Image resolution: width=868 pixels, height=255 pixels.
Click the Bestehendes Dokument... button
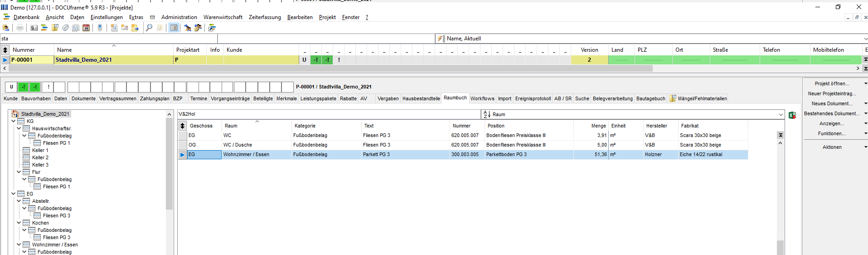pyautogui.click(x=832, y=113)
